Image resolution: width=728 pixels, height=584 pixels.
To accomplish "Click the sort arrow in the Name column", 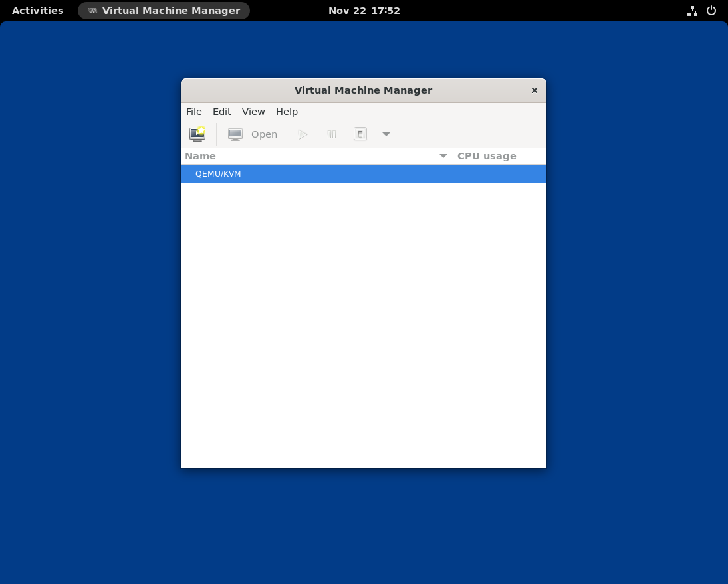I will point(443,156).
